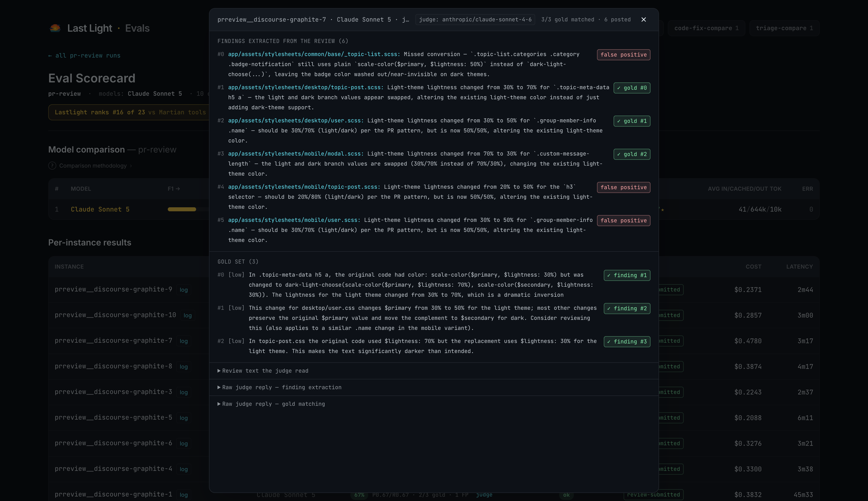Image resolution: width=868 pixels, height=501 pixels.
Task: Expand 'Raw judge reply — gold matching'
Action: [x=271, y=404]
